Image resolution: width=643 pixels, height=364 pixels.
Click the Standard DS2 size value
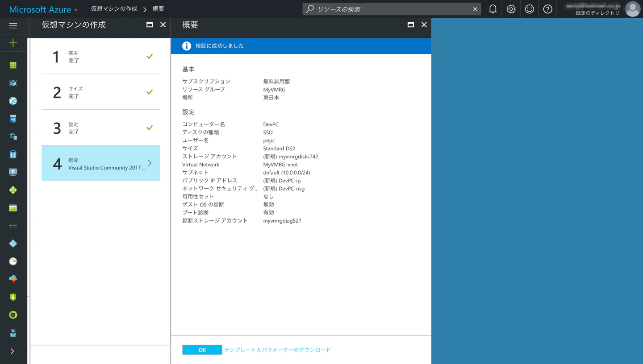click(x=279, y=149)
